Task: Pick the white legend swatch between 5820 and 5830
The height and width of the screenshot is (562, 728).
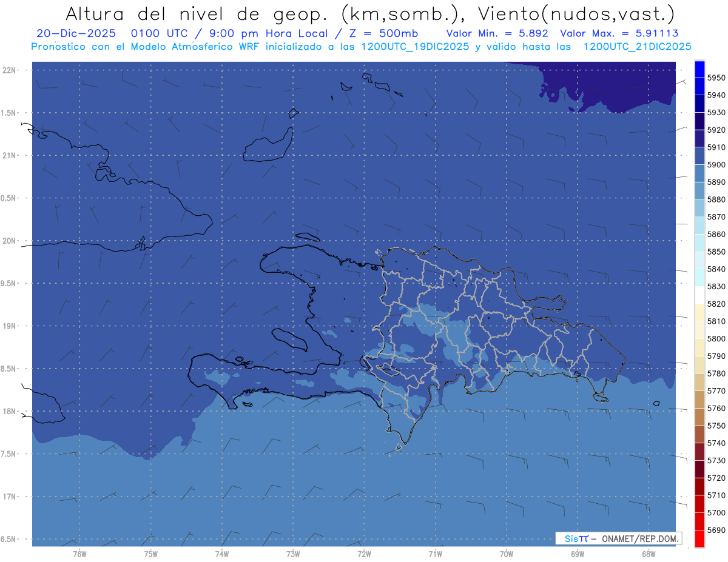Action: pos(699,295)
